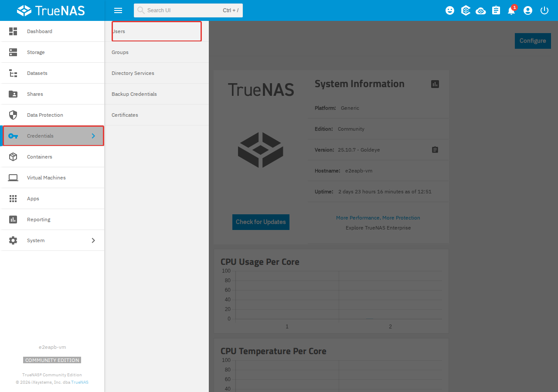
Task: Click the Shares folder icon
Action: pyautogui.click(x=13, y=94)
